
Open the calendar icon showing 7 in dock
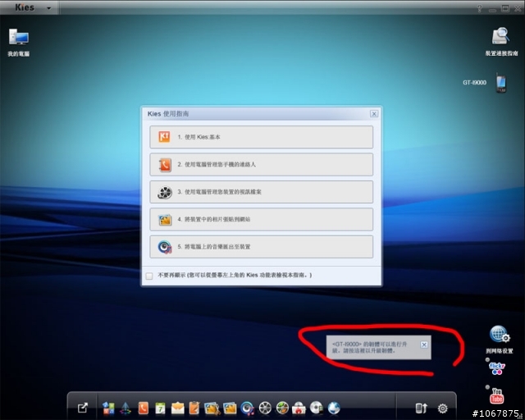161,409
